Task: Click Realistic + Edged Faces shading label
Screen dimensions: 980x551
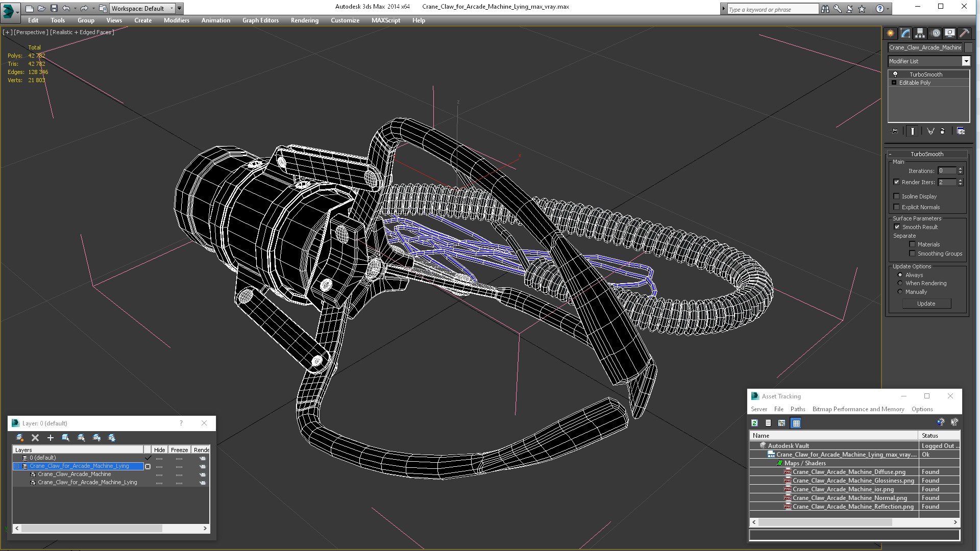Action: (82, 32)
